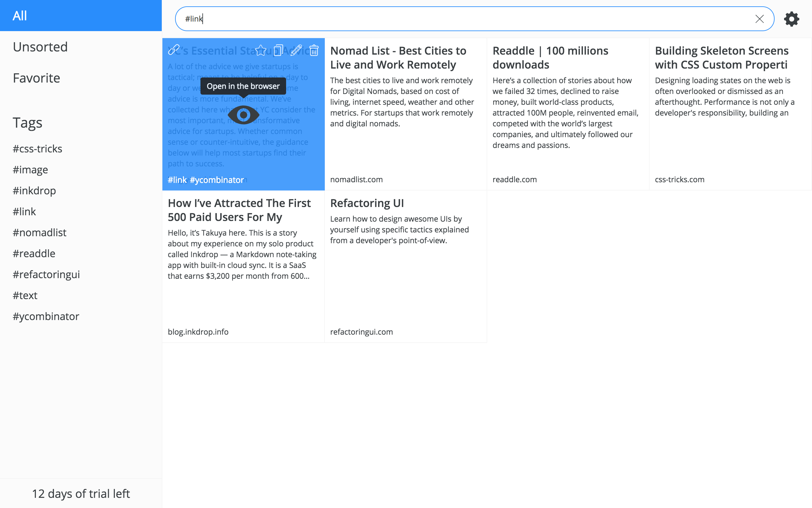Click the copy icon on the hovered card

click(278, 50)
